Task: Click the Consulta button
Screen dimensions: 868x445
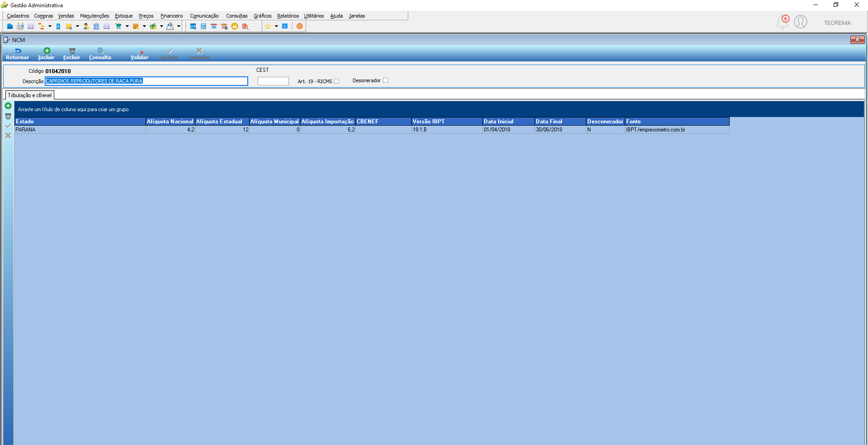Action: click(100, 54)
